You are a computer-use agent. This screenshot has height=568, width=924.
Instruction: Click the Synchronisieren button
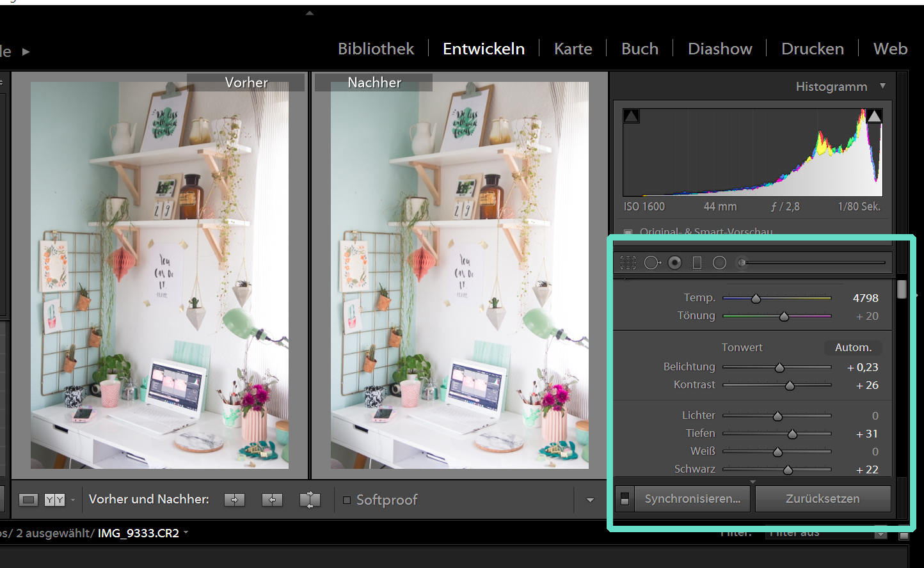(692, 499)
